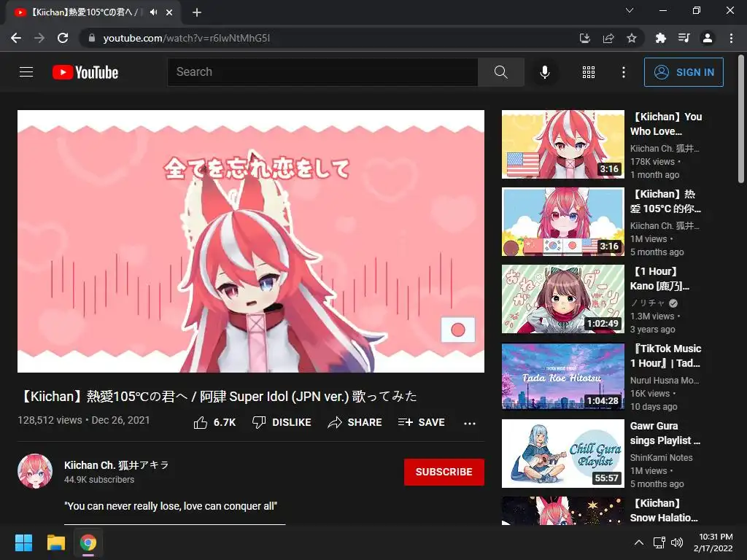This screenshot has width=747, height=560.
Task: Open the YouTube apps grid icon
Action: 589,72
